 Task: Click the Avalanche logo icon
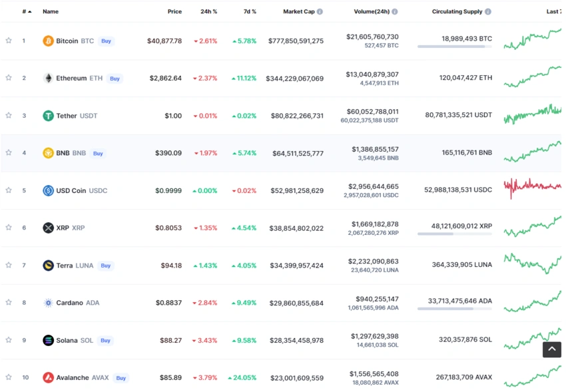point(48,377)
